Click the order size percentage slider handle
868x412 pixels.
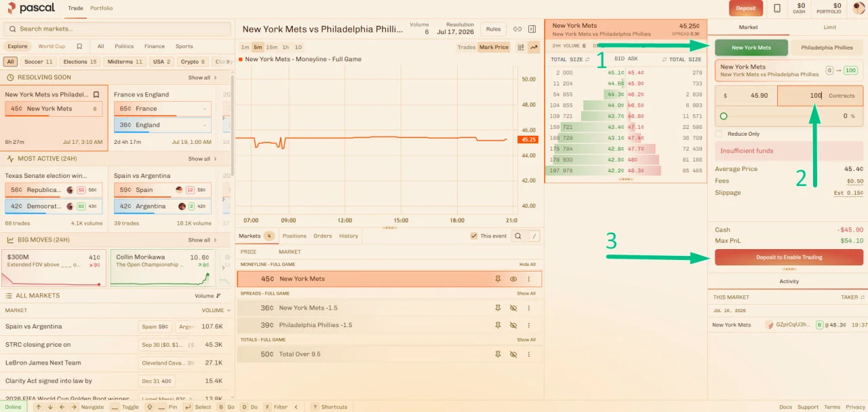pyautogui.click(x=724, y=116)
